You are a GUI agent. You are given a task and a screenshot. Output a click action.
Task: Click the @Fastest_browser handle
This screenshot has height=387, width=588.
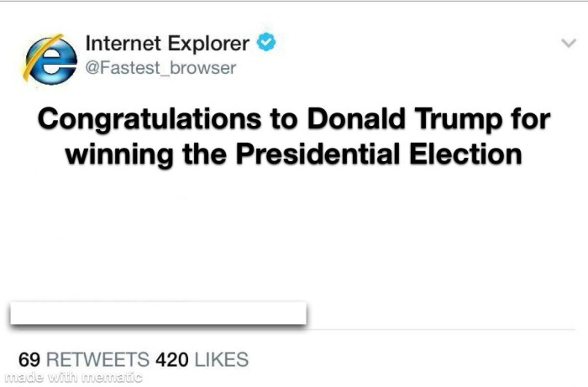160,68
